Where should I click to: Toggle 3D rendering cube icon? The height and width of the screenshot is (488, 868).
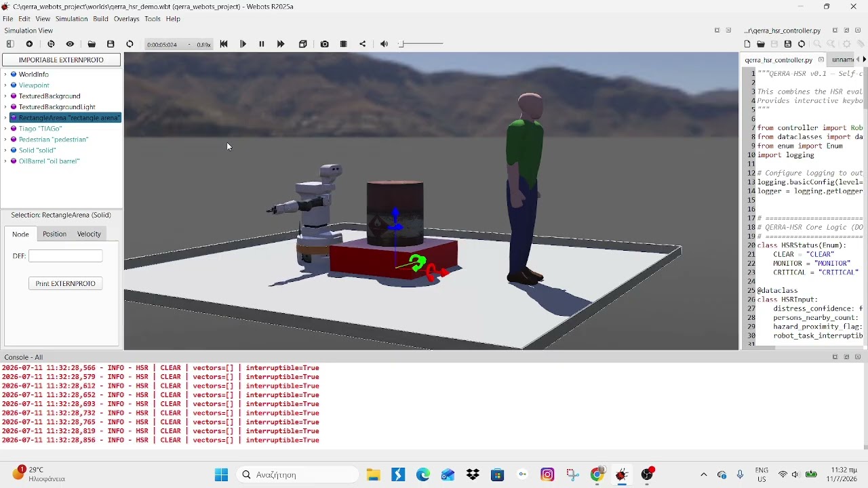tap(303, 44)
